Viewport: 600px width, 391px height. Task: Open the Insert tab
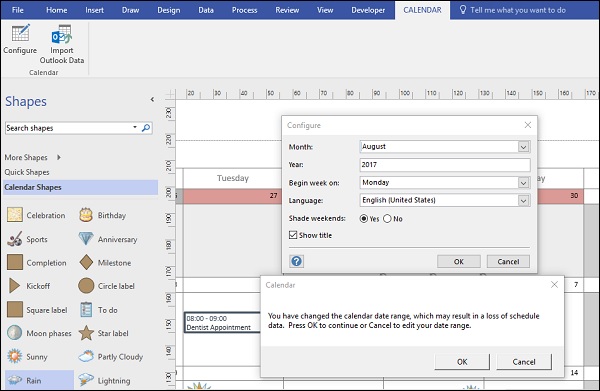tap(95, 10)
